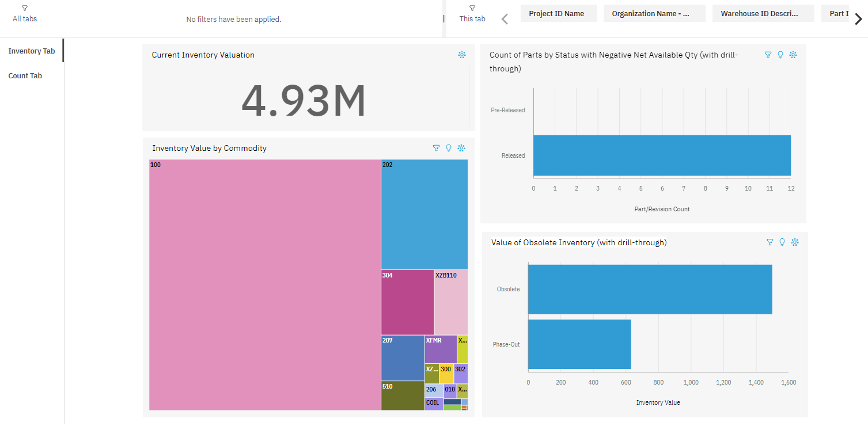Select the pink commodity 100 treemap tile

[265, 285]
